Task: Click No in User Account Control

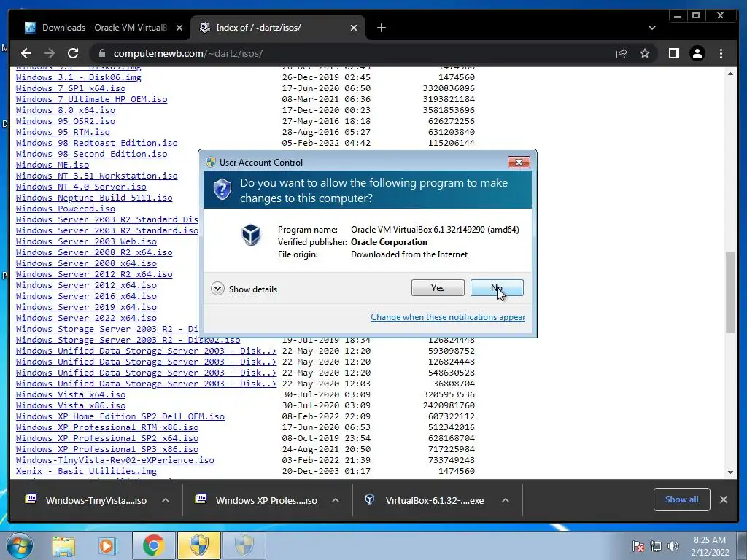Action: tap(497, 287)
